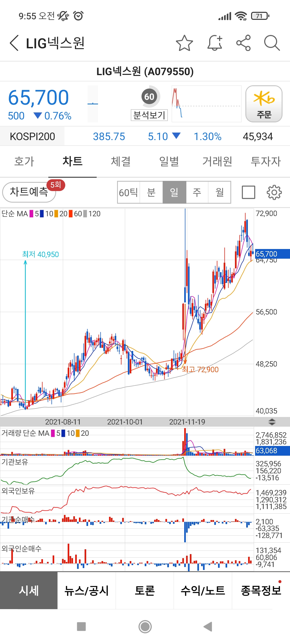The width and height of the screenshot is (290, 644).
Task: Tap the chart resize up-down arrows
Action: [272, 422]
